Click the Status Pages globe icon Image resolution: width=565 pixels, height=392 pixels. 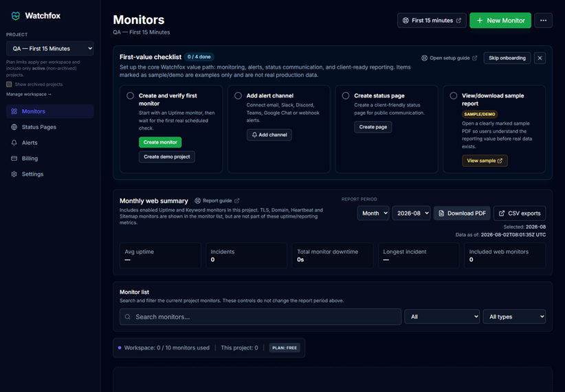point(14,127)
